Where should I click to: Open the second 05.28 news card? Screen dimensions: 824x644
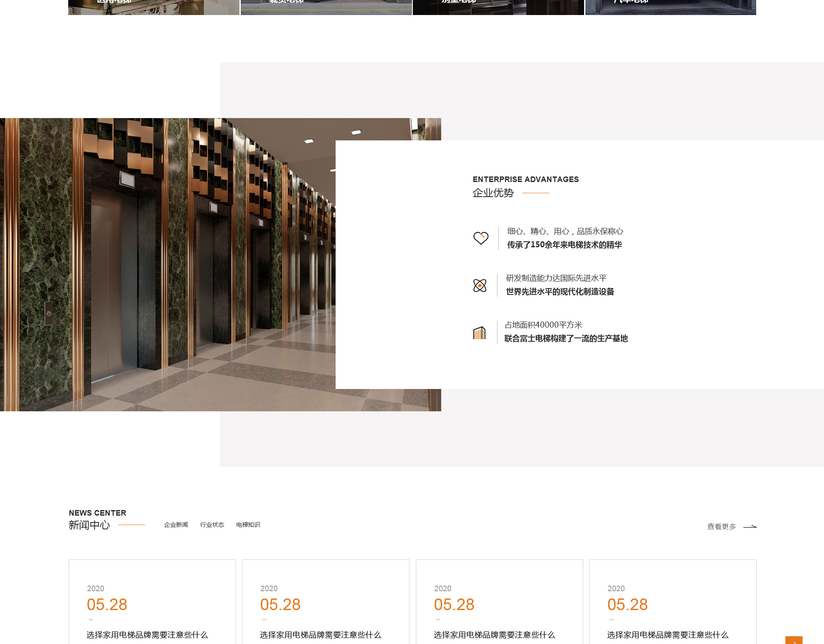pos(325,605)
